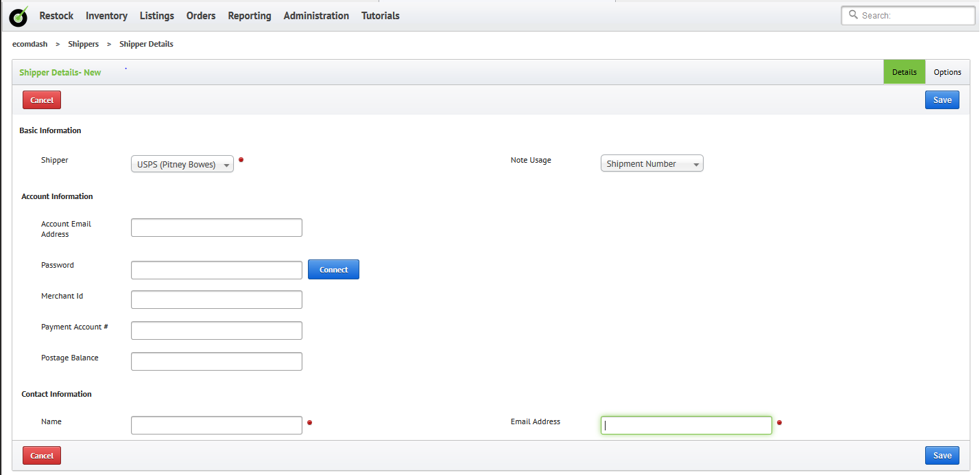Click the Basic Information heading
Image resolution: width=980 pixels, height=475 pixels.
[50, 130]
